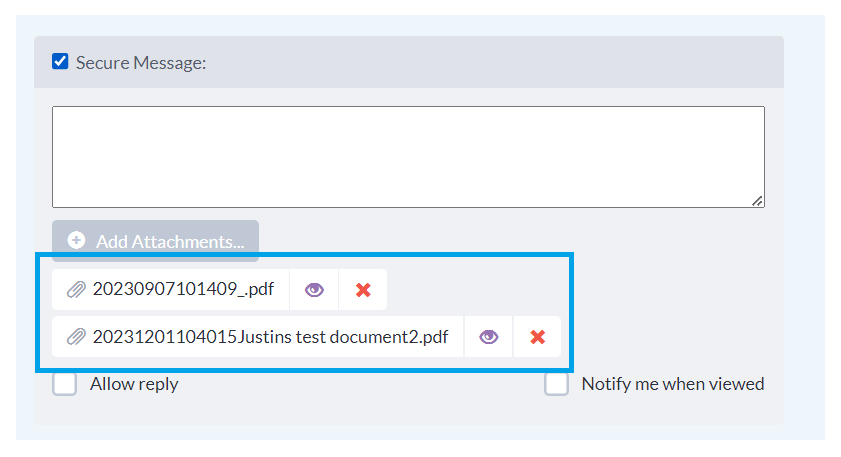
Task: Preview the 20230907101409_.pdf attachment via eye icon
Action: 314,290
